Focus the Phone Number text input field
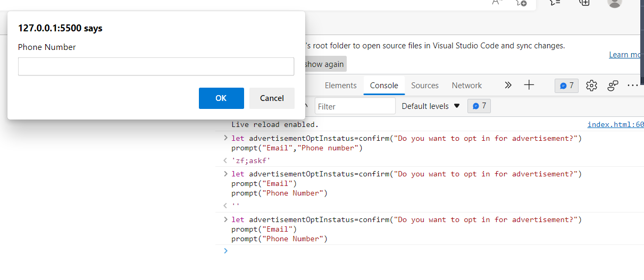644x280 pixels. (156, 66)
